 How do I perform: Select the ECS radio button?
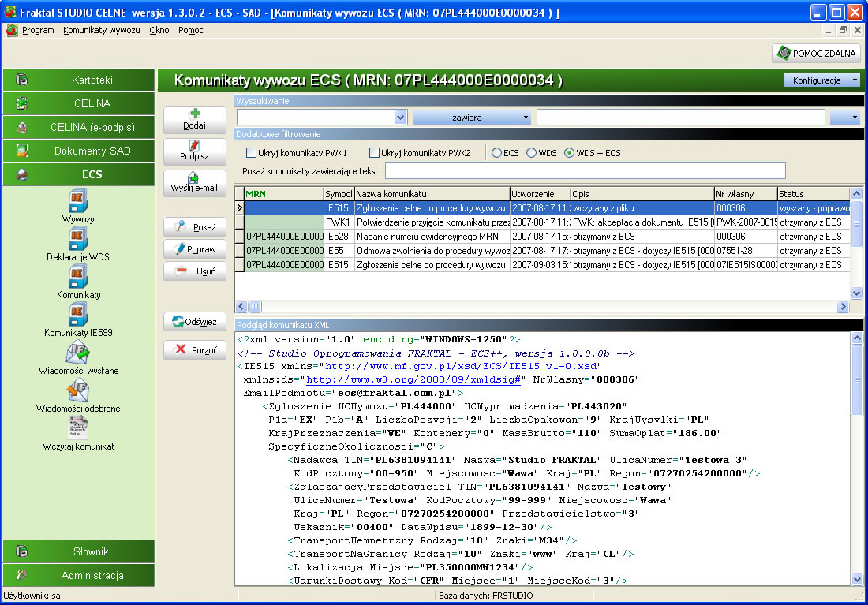496,153
